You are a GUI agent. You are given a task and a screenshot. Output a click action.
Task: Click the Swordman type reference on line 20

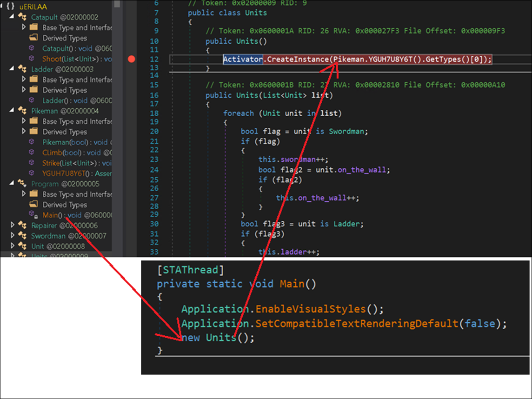point(347,132)
